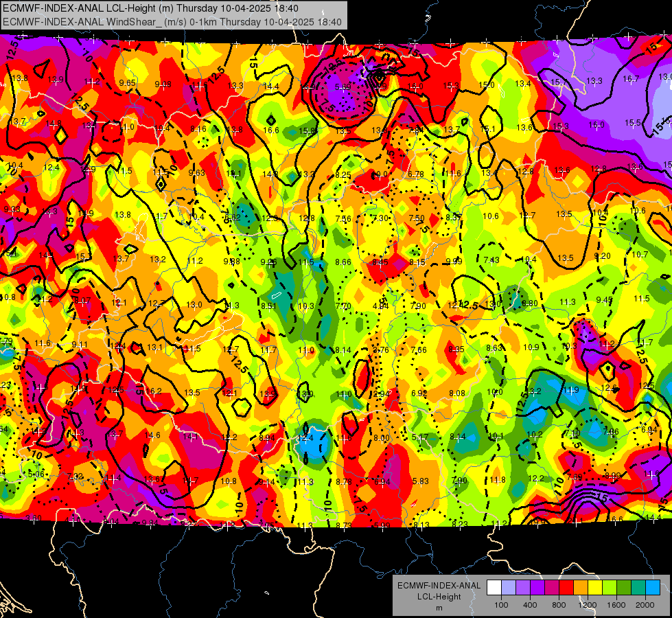Screen dimensions: 672x618
Task: Click the 9.65 shear value
Action: point(127,83)
